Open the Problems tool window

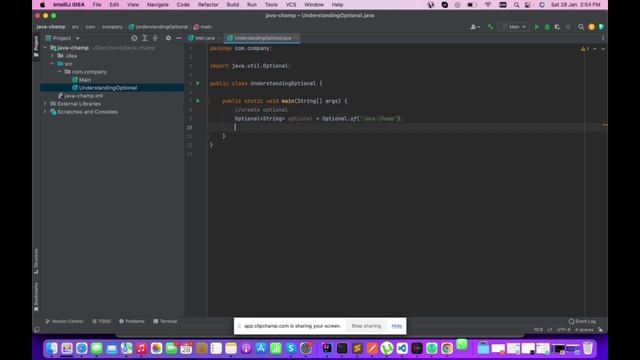tap(132, 321)
